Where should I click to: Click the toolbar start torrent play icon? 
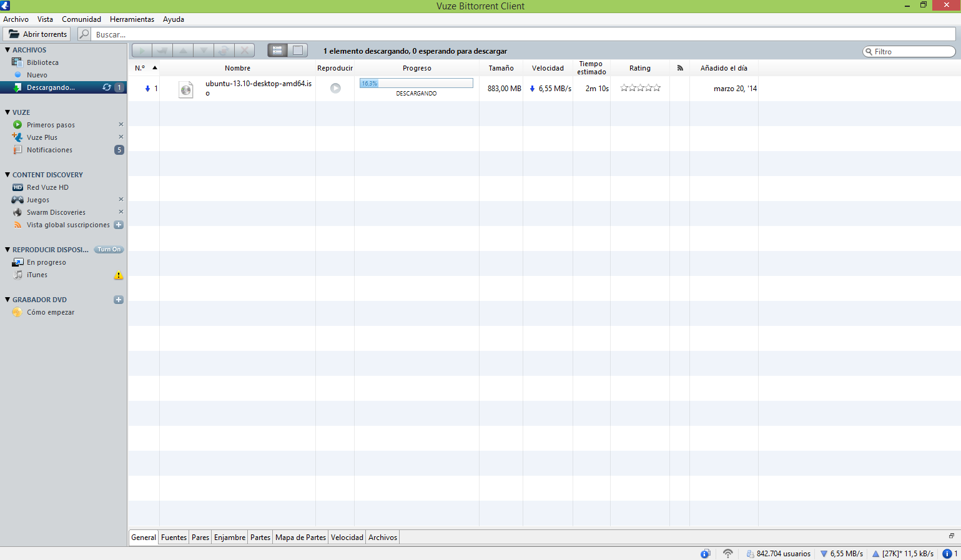(142, 51)
